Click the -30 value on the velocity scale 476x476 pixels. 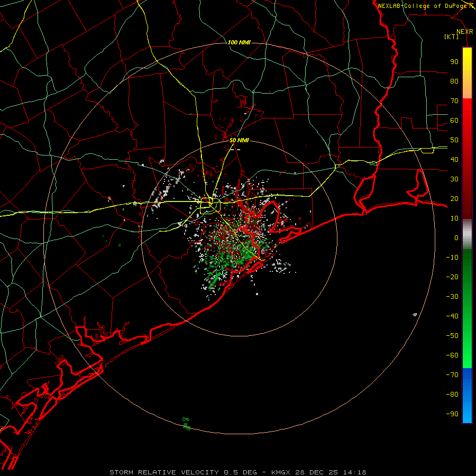(452, 297)
